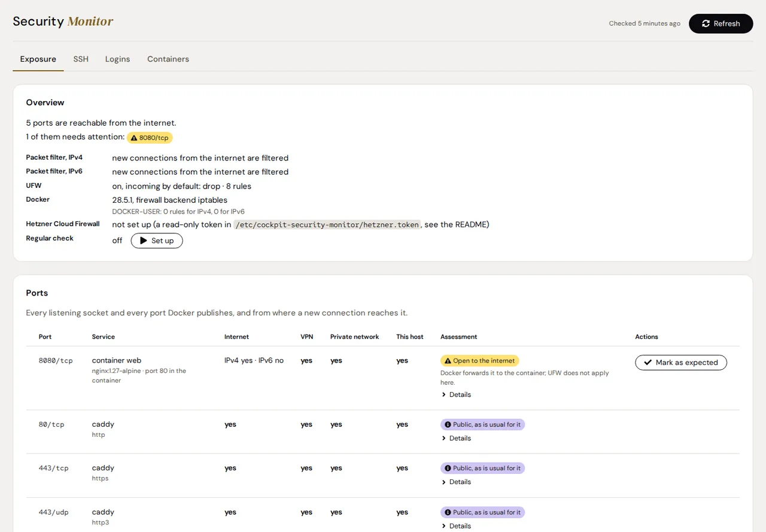766x532 pixels.
Task: Mark port 8080/tcp as expected
Action: (x=681, y=363)
